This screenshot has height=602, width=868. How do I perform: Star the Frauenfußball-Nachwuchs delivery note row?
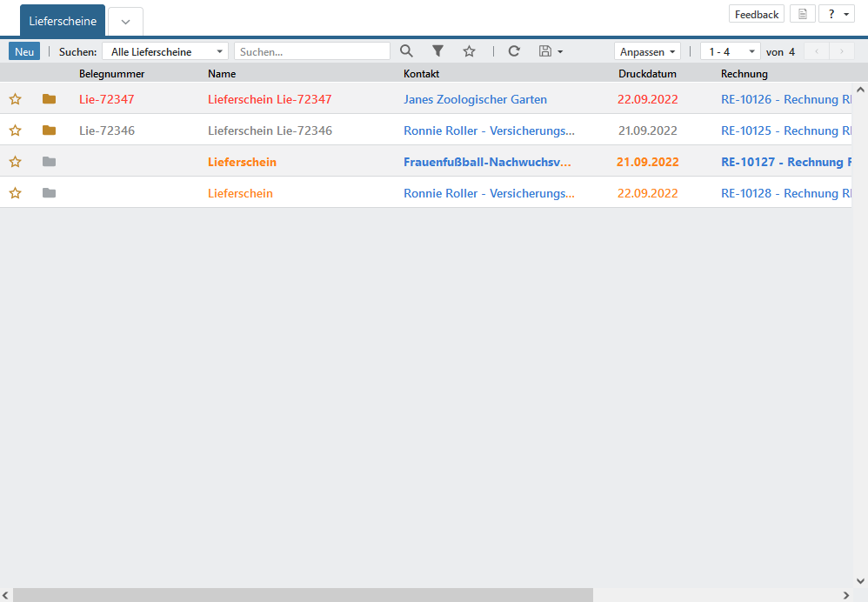15,162
